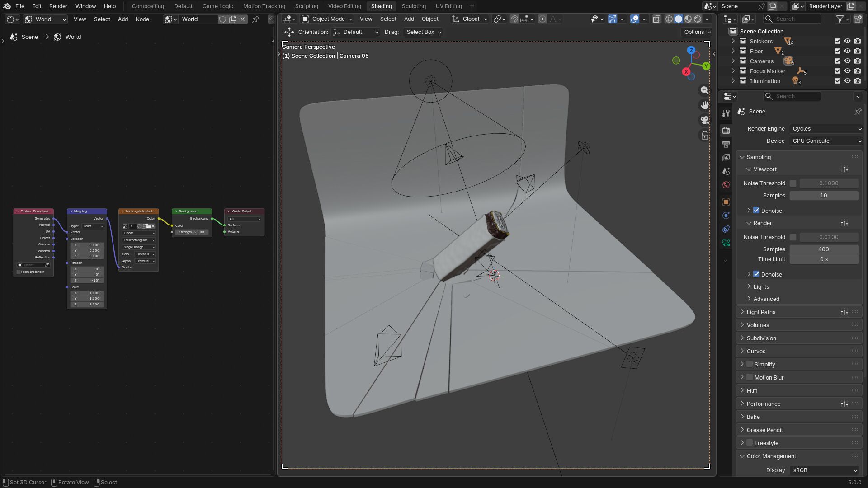868x488 pixels.
Task: Hide the Snickers collection in viewport
Action: (x=847, y=41)
